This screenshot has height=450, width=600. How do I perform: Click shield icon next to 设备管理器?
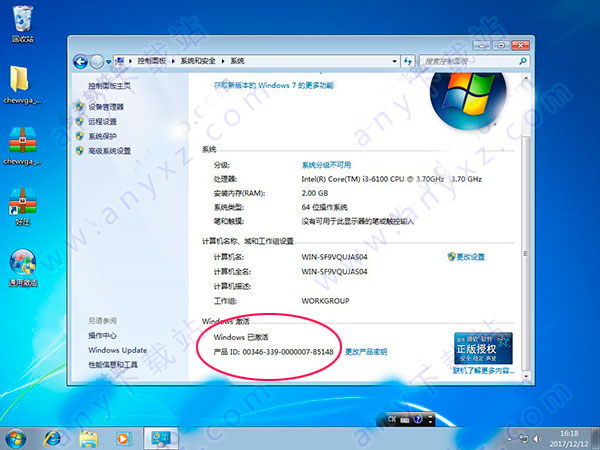tap(80, 107)
